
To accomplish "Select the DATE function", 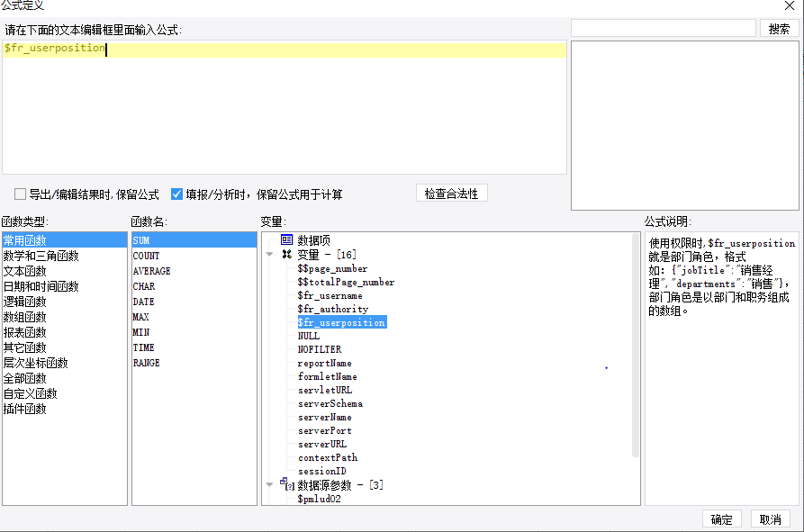I will tap(194, 302).
